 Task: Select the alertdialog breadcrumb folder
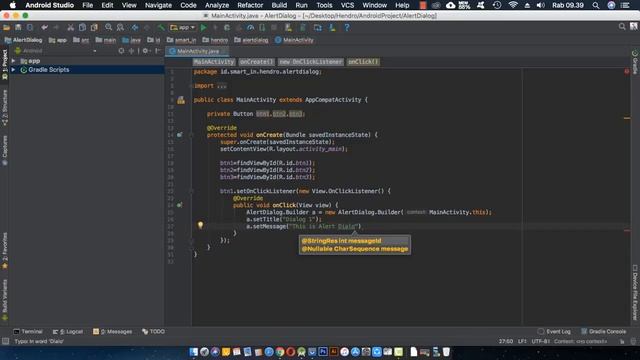pos(251,40)
